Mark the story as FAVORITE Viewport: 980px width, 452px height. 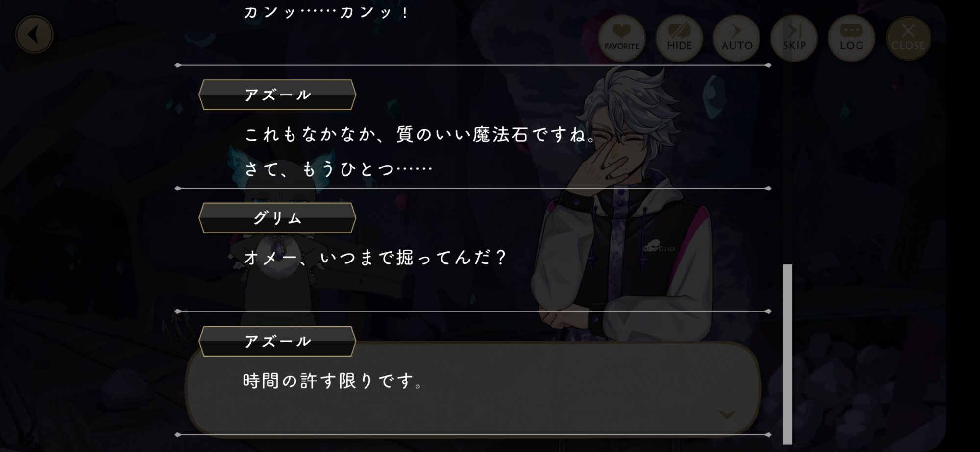621,38
